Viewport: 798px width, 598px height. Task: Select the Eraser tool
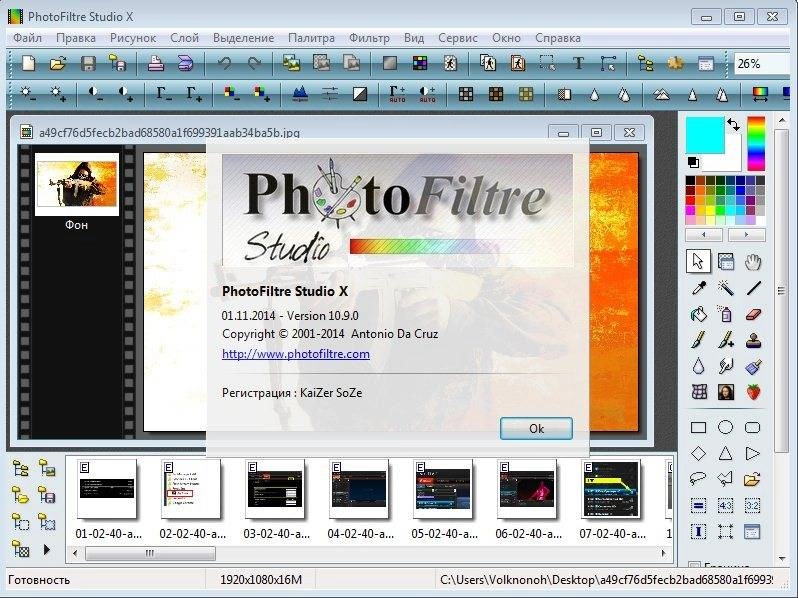(x=753, y=314)
